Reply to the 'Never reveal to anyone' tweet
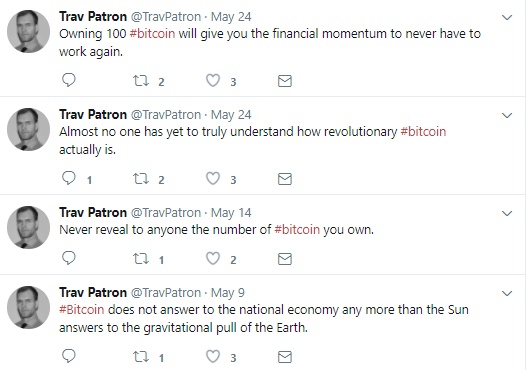 pos(69,258)
